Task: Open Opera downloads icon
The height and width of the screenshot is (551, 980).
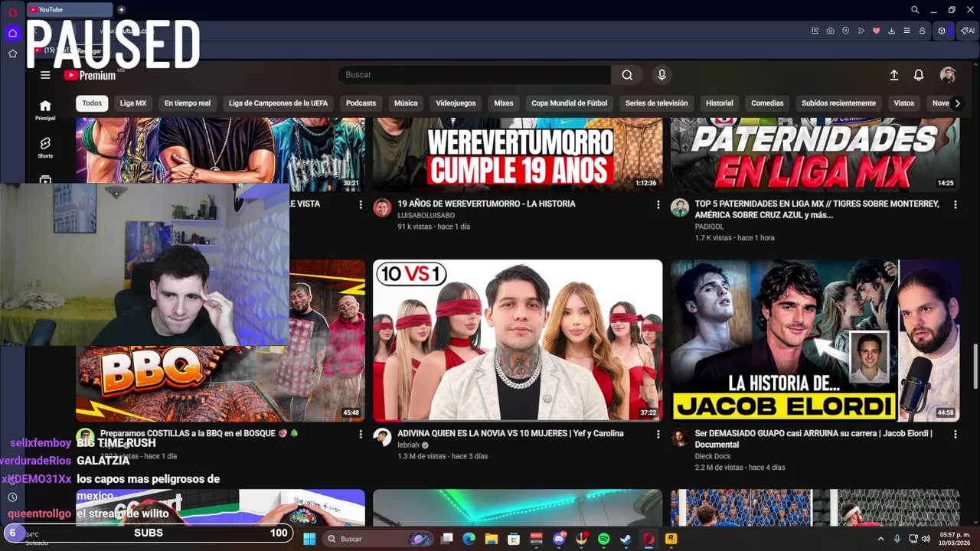Action: point(892,31)
